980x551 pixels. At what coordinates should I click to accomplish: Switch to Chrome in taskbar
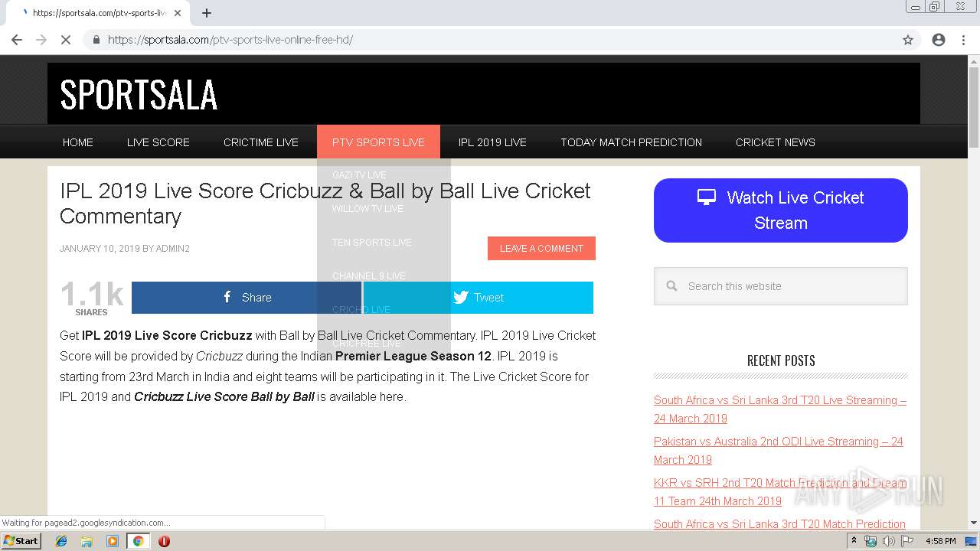[138, 541]
